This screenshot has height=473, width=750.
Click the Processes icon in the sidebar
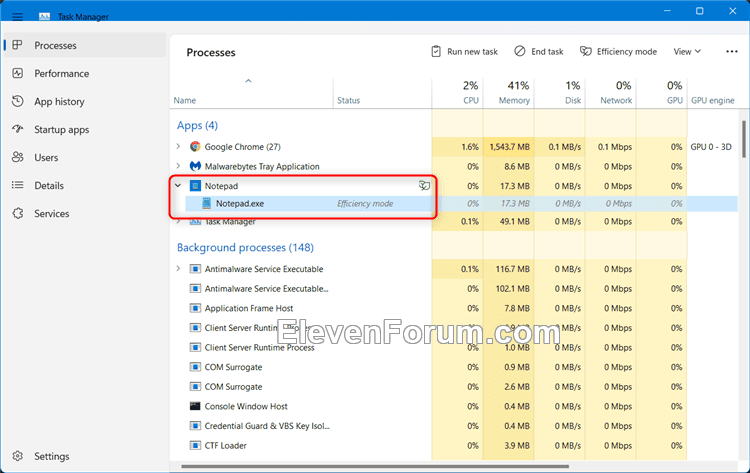pyautogui.click(x=17, y=45)
